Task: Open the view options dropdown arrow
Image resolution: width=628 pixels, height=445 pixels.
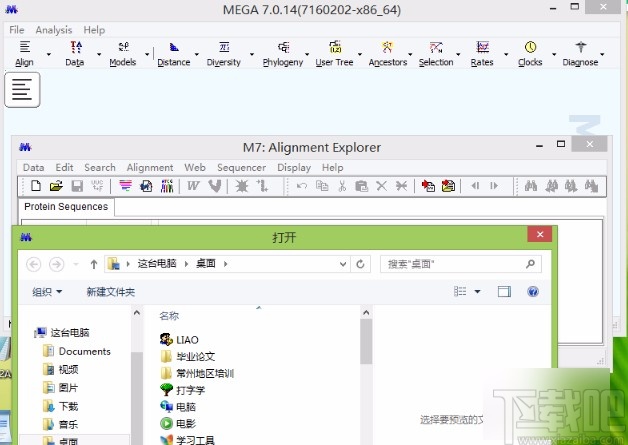Action: click(x=477, y=292)
